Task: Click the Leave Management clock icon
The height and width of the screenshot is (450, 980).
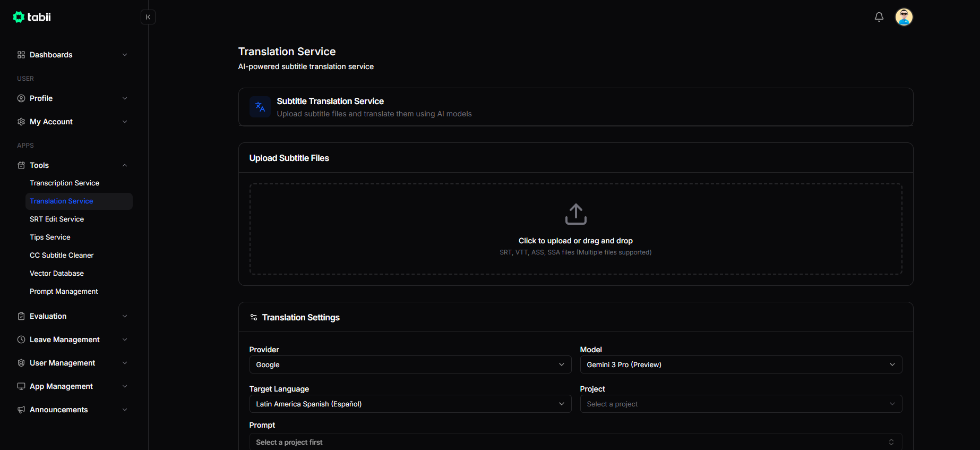Action: [x=21, y=339]
